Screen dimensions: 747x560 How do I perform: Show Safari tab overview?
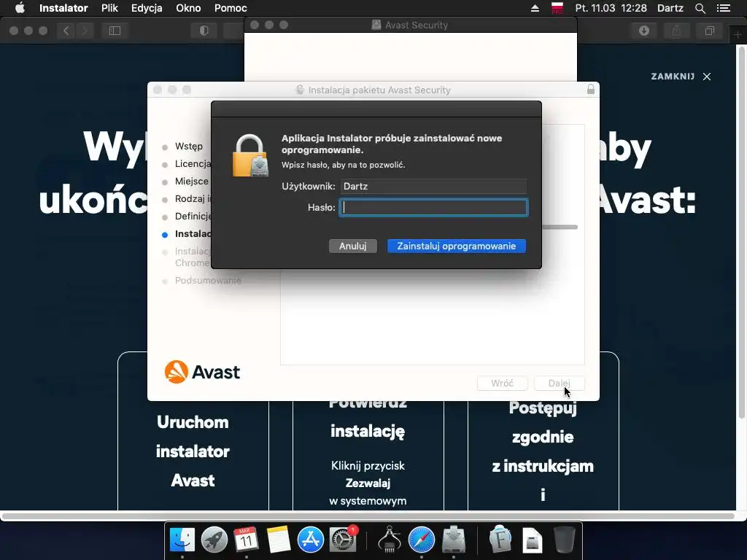(709, 31)
